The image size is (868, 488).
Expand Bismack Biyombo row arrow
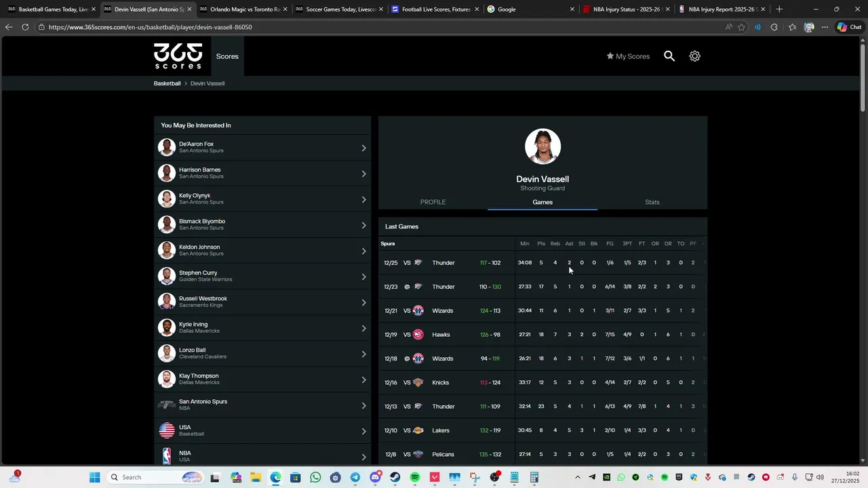363,225
